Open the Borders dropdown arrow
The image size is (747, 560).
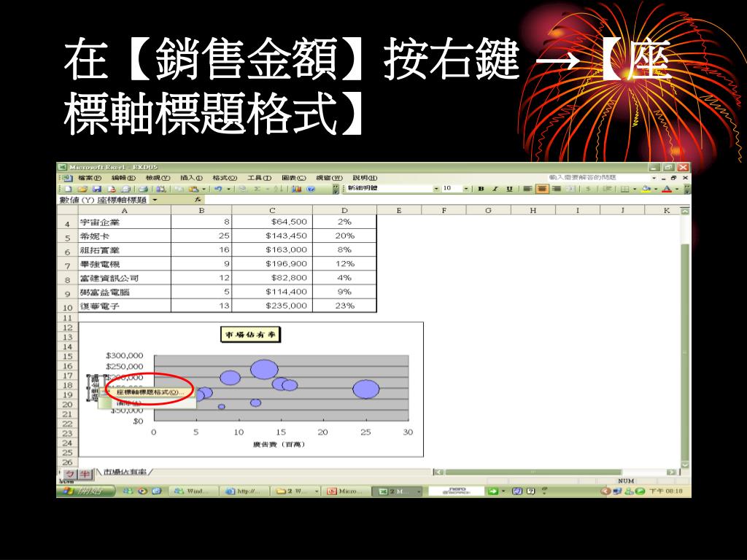point(635,189)
